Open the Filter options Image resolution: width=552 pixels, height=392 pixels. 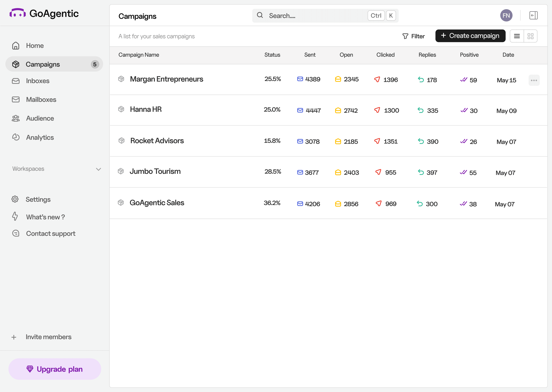(x=414, y=36)
